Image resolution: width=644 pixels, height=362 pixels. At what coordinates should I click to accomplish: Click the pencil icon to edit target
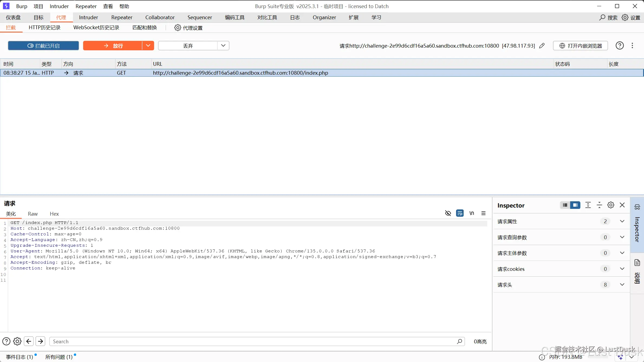tap(542, 46)
